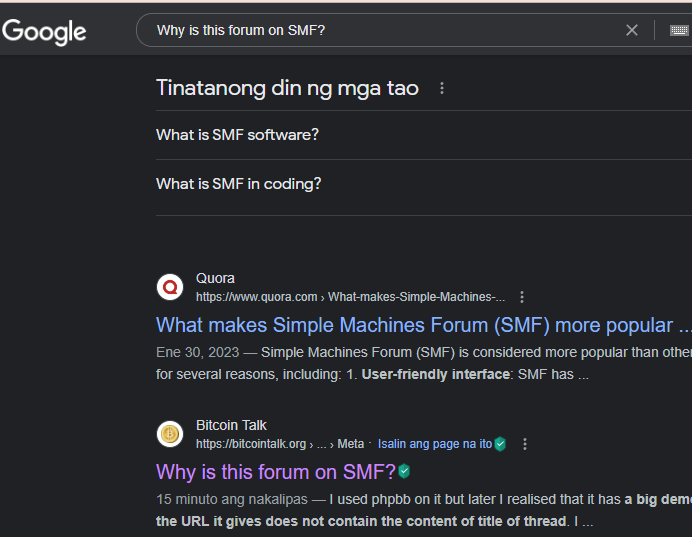Click 'Isalin ang page na ito' translate link
Viewport: 692px width, 537px height.
tap(435, 444)
